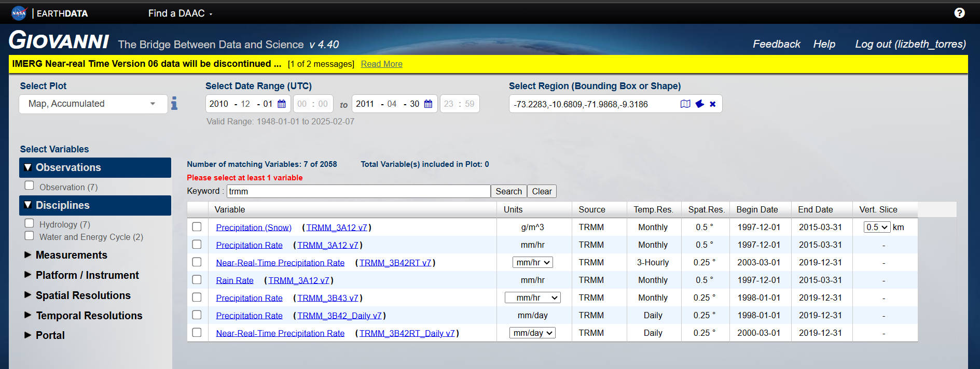
Task: Check the Rain Rate TRMM_3A12 v7 row
Action: coord(197,280)
